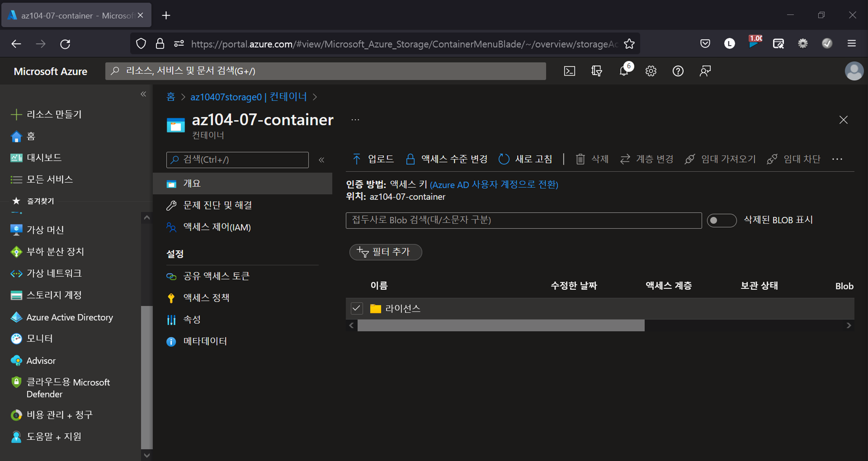Focus global Azure search box
The image size is (868, 461).
click(325, 71)
